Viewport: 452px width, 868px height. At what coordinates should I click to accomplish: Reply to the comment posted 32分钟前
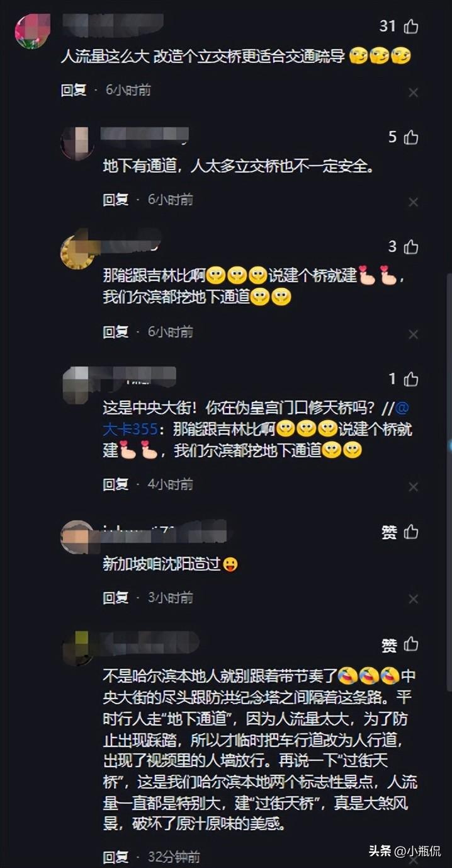[x=116, y=857]
